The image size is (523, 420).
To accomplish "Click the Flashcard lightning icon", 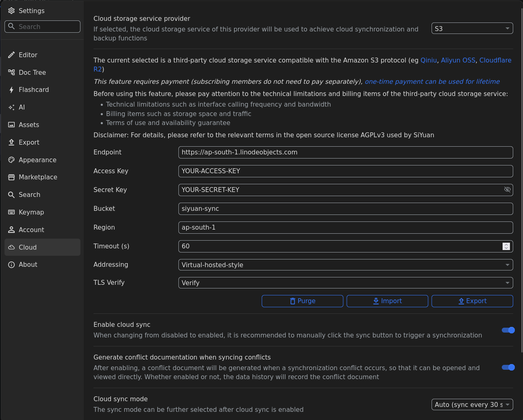I will click(x=11, y=90).
